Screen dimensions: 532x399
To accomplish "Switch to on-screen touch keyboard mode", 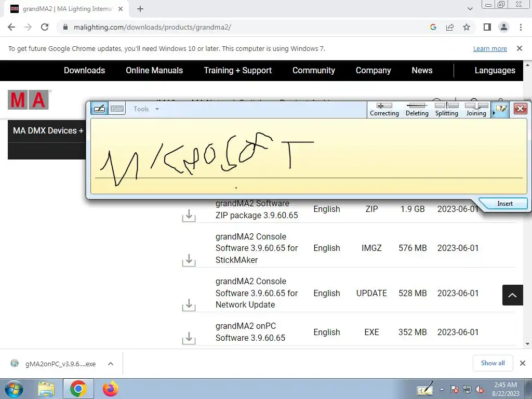I will pyautogui.click(x=117, y=109).
